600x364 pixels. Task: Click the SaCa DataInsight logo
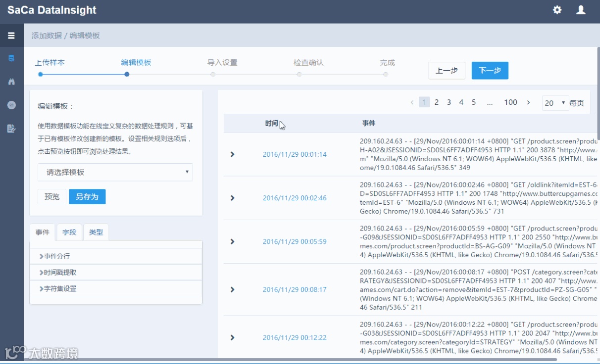point(52,10)
